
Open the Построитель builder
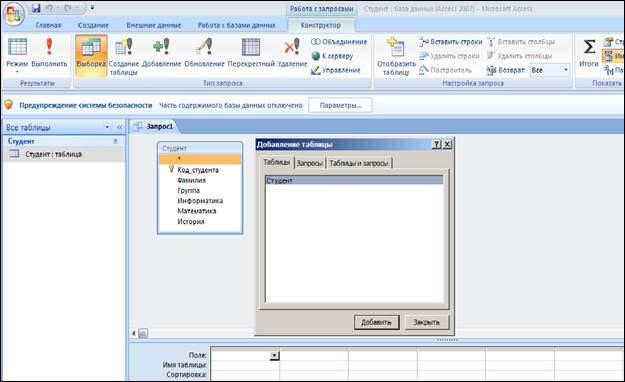coord(445,70)
